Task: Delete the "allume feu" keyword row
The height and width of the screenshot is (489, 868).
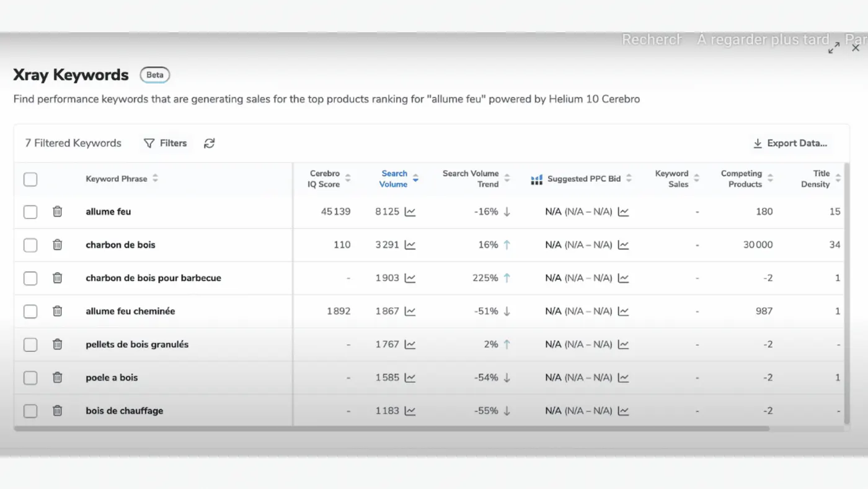Action: click(57, 212)
